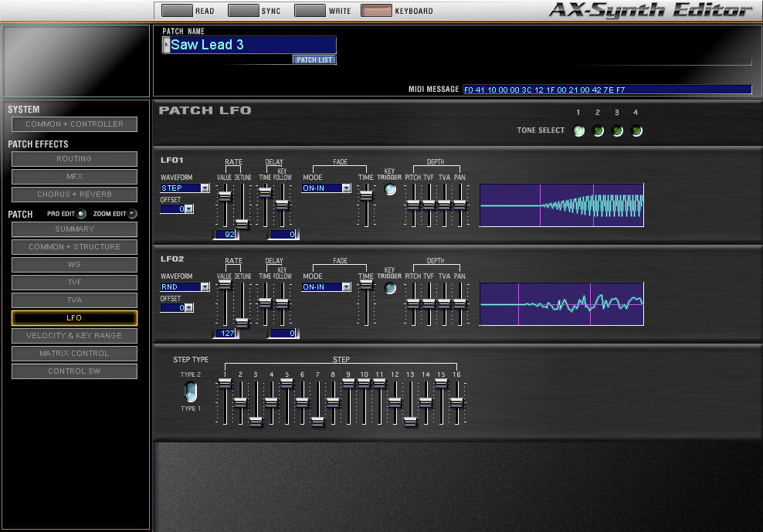This screenshot has height=532, width=763.
Task: Open the CHORUS + REVERB page
Action: coord(74,195)
